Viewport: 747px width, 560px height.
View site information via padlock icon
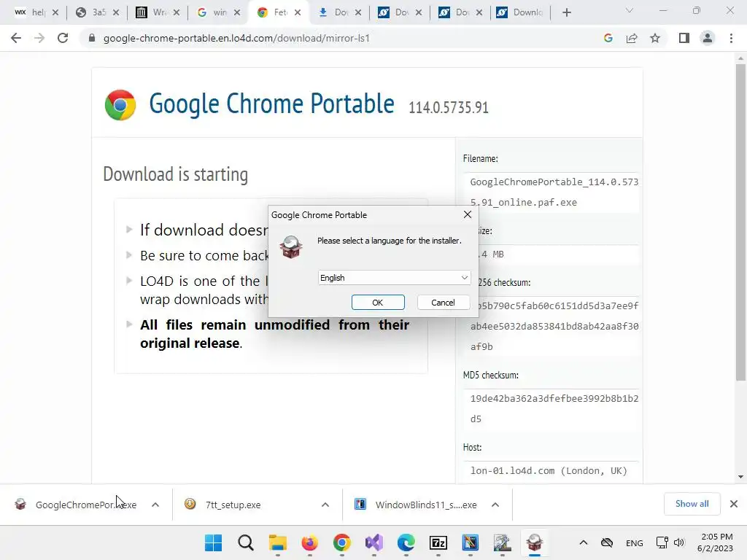coord(92,38)
